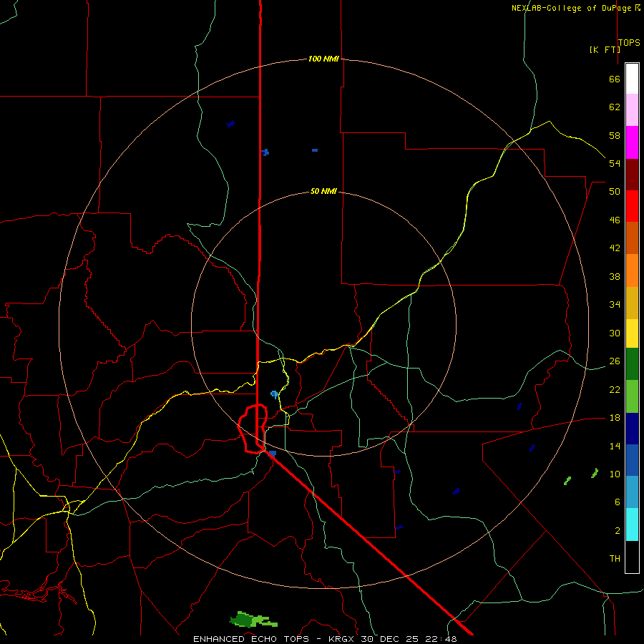Viewport: 644px width, 644px height.
Task: Click the legend value 58
Action: [615, 135]
